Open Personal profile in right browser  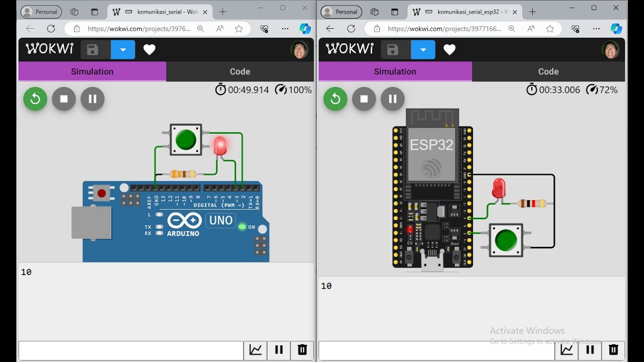(x=342, y=12)
